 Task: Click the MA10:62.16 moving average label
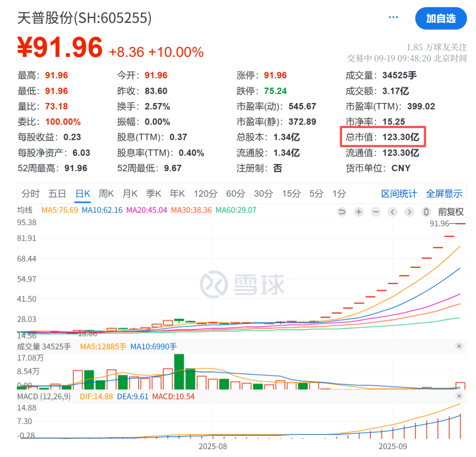click(102, 210)
